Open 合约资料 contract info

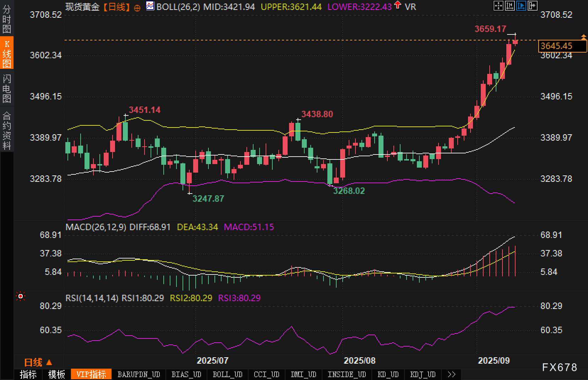7,130
